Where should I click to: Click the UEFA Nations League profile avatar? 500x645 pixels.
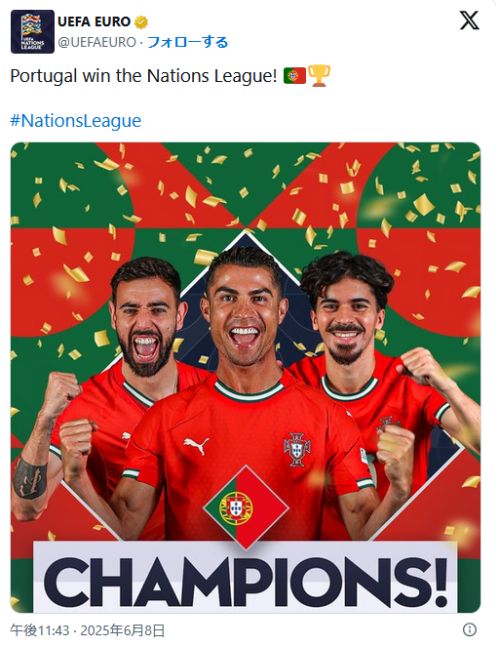(32, 32)
